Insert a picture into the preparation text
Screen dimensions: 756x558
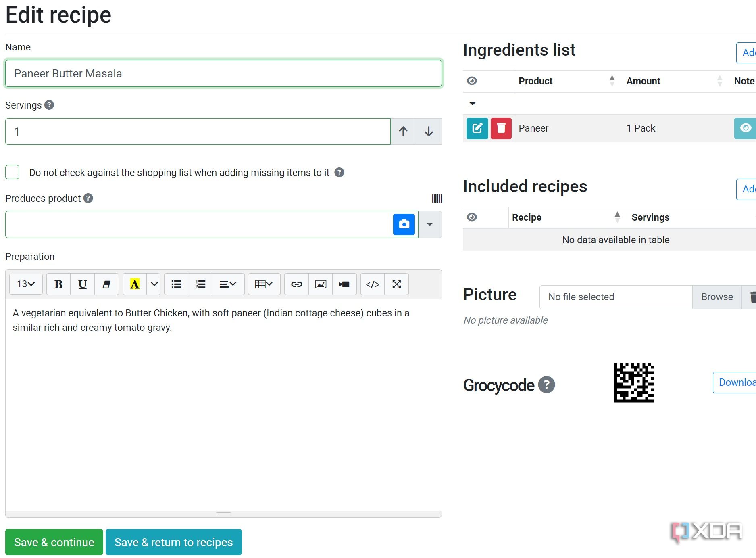click(x=321, y=284)
